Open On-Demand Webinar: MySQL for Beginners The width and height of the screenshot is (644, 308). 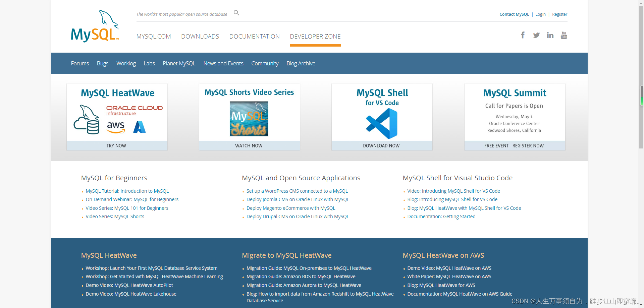[132, 199]
